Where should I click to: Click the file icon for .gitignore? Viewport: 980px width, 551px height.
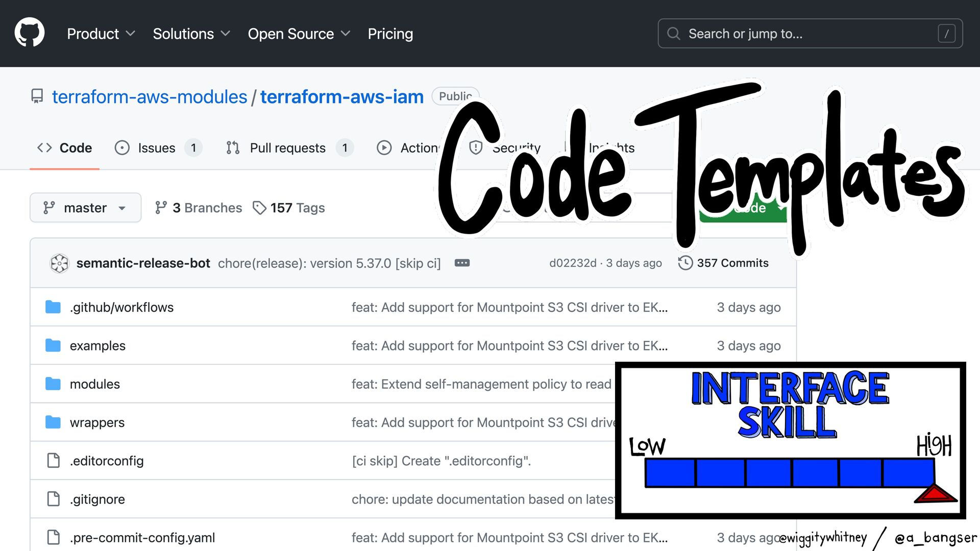[53, 499]
